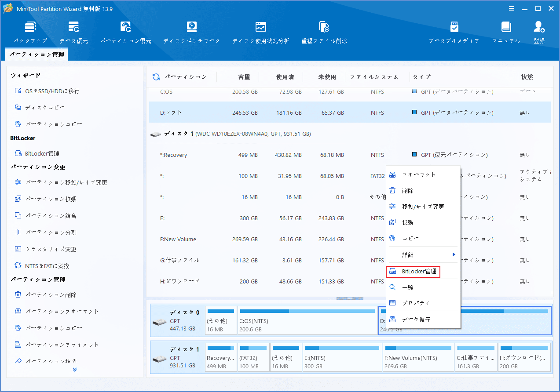Select パーティションフォーマット in sidebar
Image resolution: width=560 pixels, height=392 pixels.
pos(57,312)
